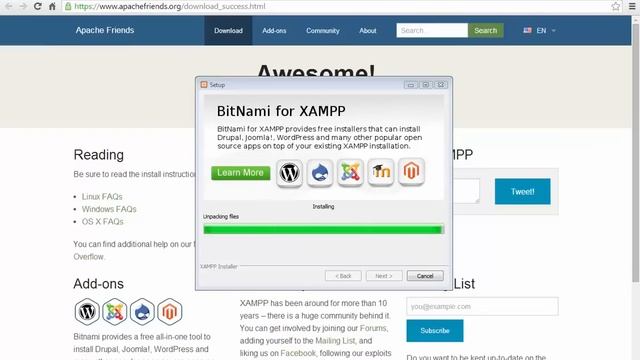Click the 'BitNami for XAMPP' heading
Screen dimensions: 640x360
point(281,111)
